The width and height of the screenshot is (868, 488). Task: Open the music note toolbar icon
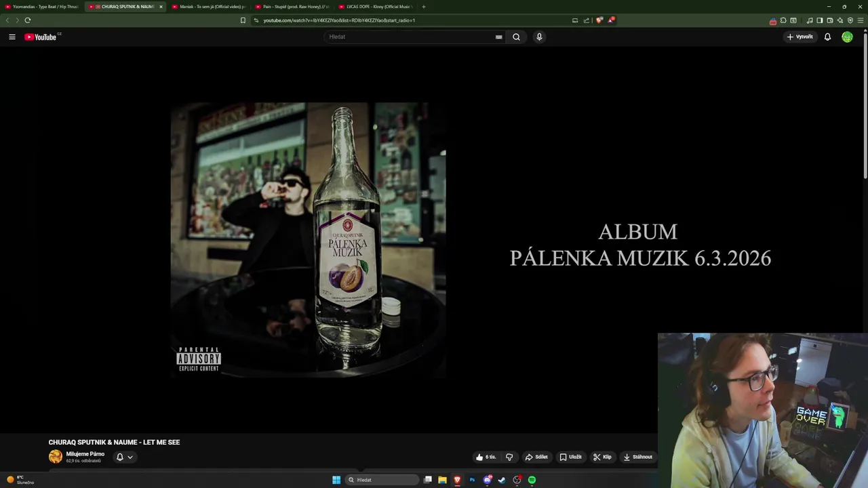click(810, 20)
